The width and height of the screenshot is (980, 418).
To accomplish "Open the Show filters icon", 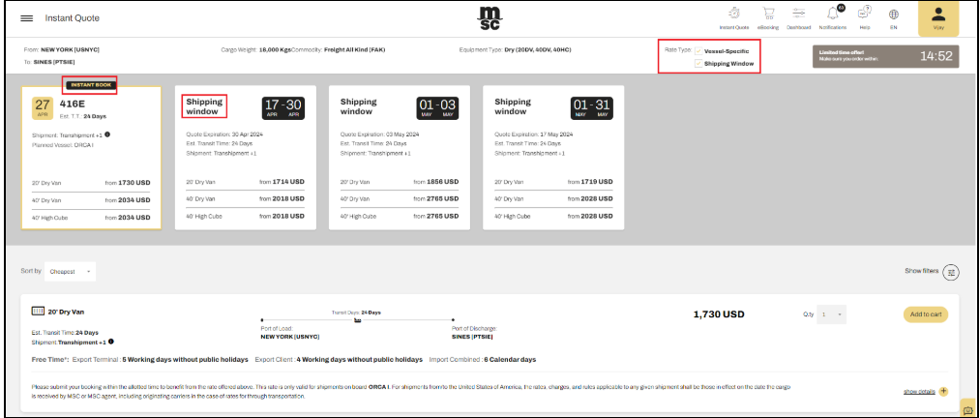I will [x=951, y=272].
